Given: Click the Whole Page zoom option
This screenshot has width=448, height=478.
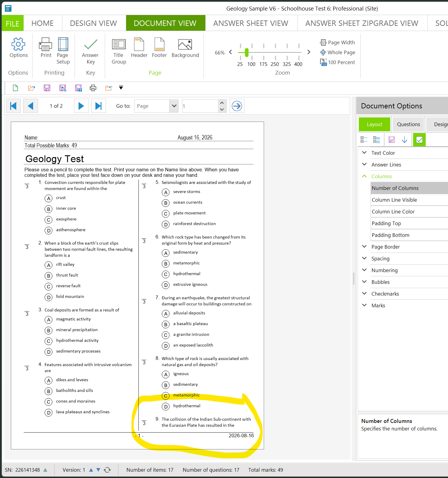Looking at the screenshot, I should click(338, 52).
